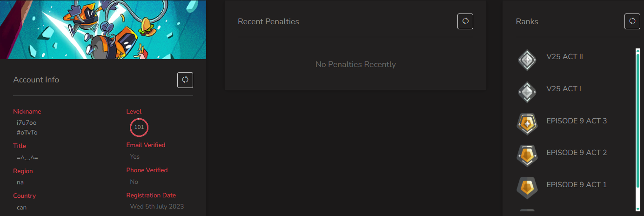The width and height of the screenshot is (644, 216).
Task: Click the Phone Verified No value
Action: (x=134, y=182)
